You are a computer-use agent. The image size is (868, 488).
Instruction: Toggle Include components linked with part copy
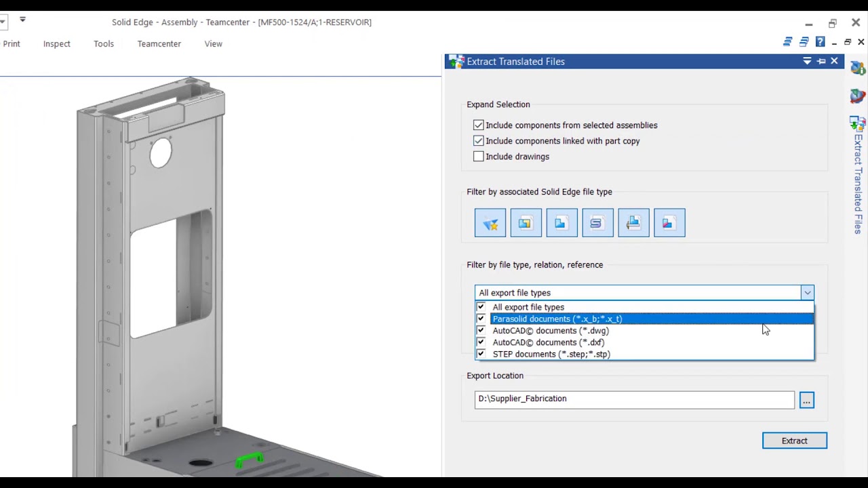pyautogui.click(x=479, y=141)
